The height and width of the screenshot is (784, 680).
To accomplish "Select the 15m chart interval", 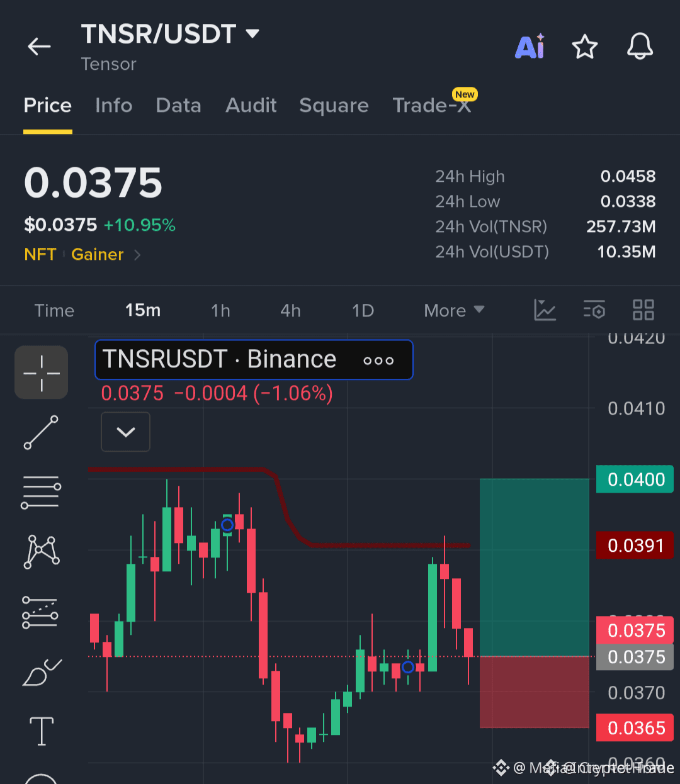I will 143,310.
